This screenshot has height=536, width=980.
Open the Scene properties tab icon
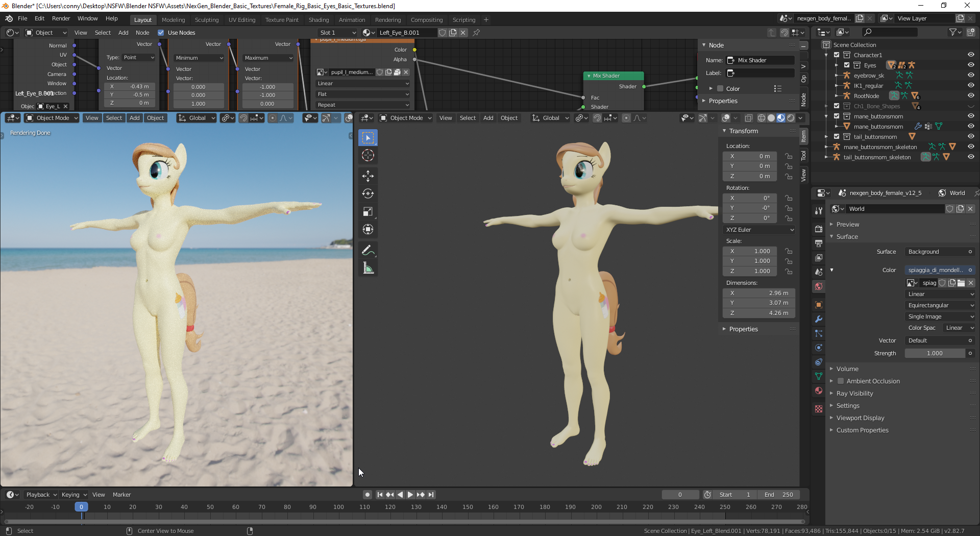coord(819,272)
